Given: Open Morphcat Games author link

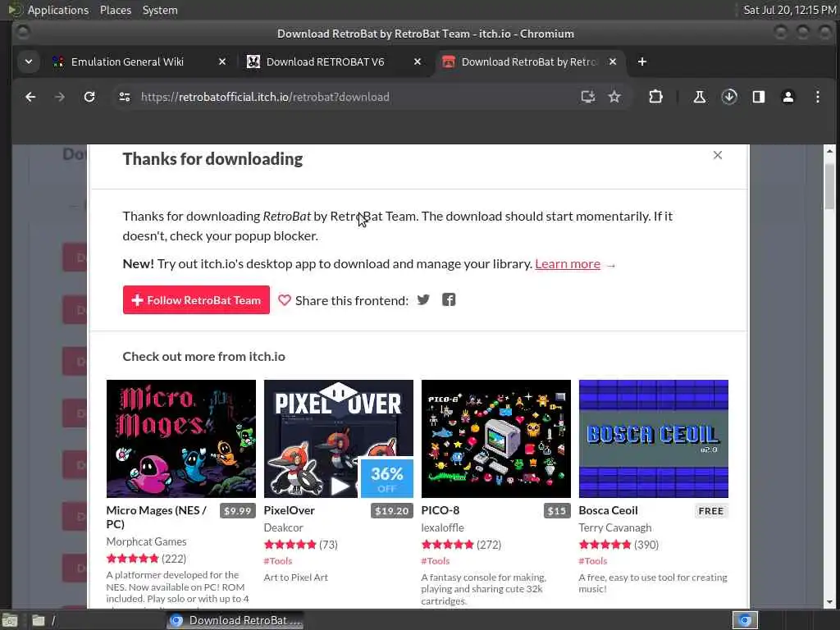Looking at the screenshot, I should [x=146, y=541].
